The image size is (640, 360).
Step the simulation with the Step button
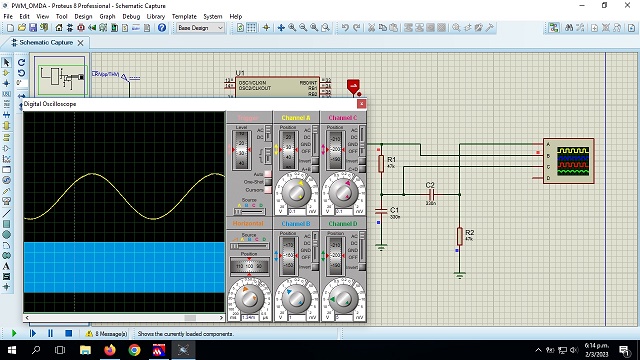[x=33, y=333]
